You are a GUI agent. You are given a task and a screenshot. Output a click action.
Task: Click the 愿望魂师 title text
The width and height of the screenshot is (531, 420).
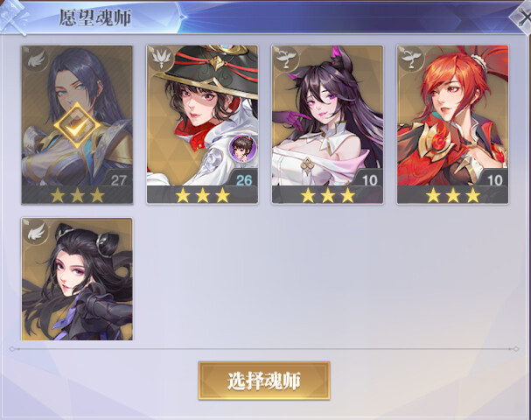(95, 17)
